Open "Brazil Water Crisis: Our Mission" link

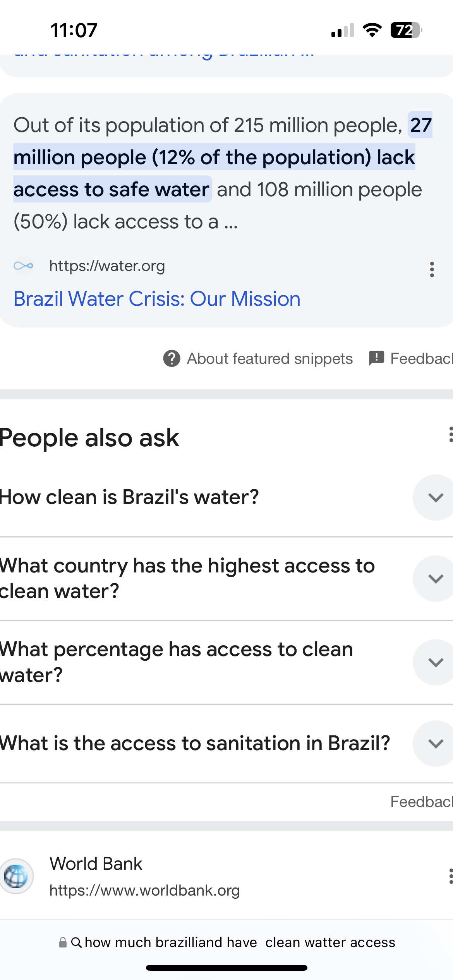(x=157, y=299)
